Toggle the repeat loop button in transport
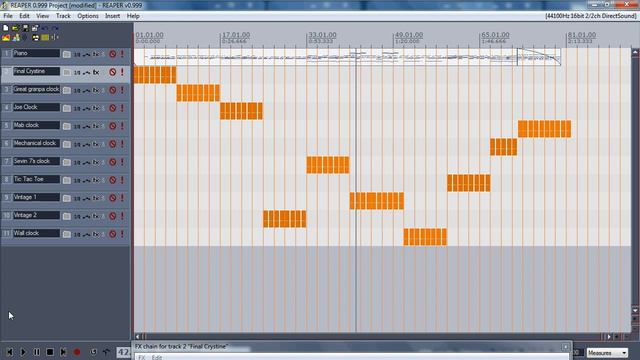 click(x=93, y=352)
